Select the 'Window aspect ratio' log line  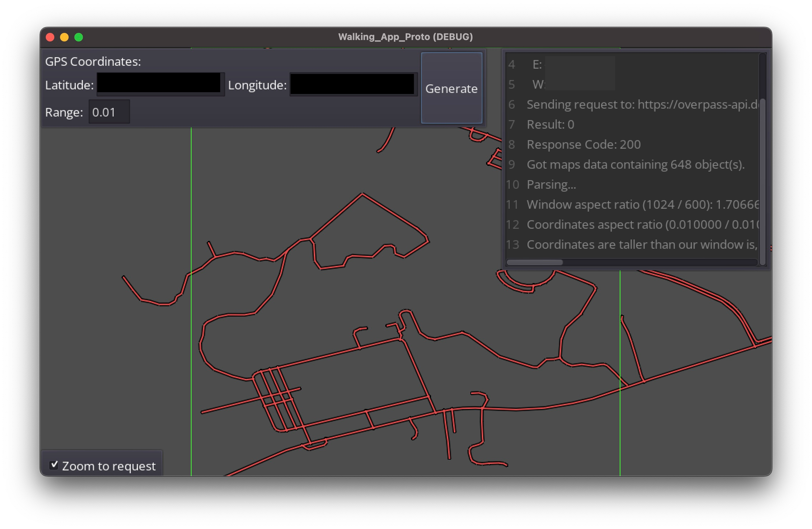click(642, 204)
